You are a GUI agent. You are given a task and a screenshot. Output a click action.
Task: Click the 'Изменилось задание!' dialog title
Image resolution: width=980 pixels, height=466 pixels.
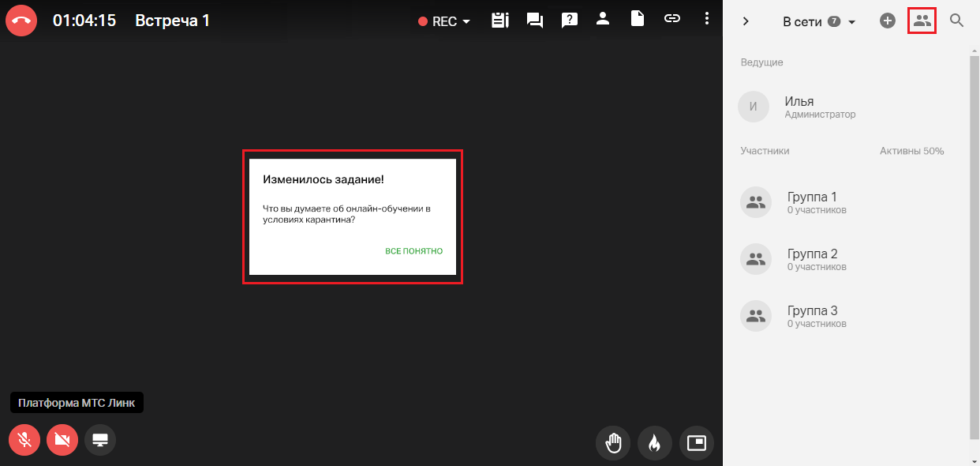click(324, 180)
